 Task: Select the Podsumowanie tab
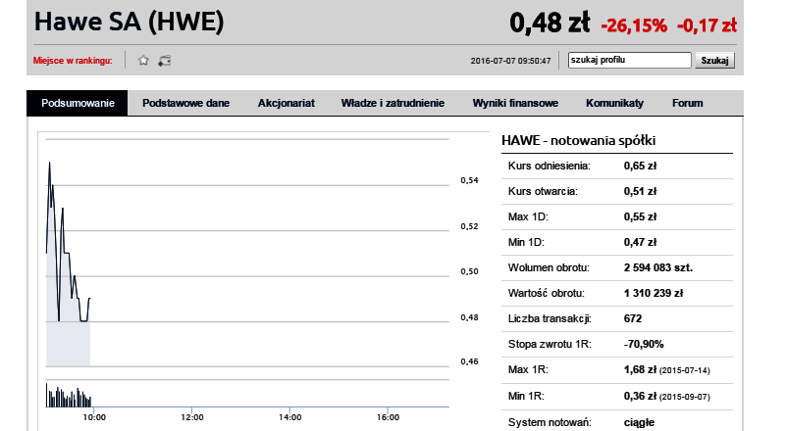click(x=78, y=103)
